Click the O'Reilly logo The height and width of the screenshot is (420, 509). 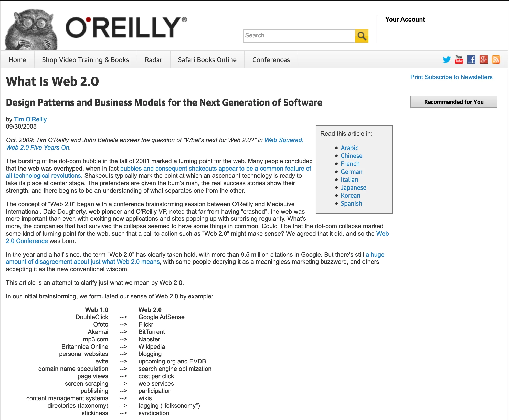tap(126, 28)
